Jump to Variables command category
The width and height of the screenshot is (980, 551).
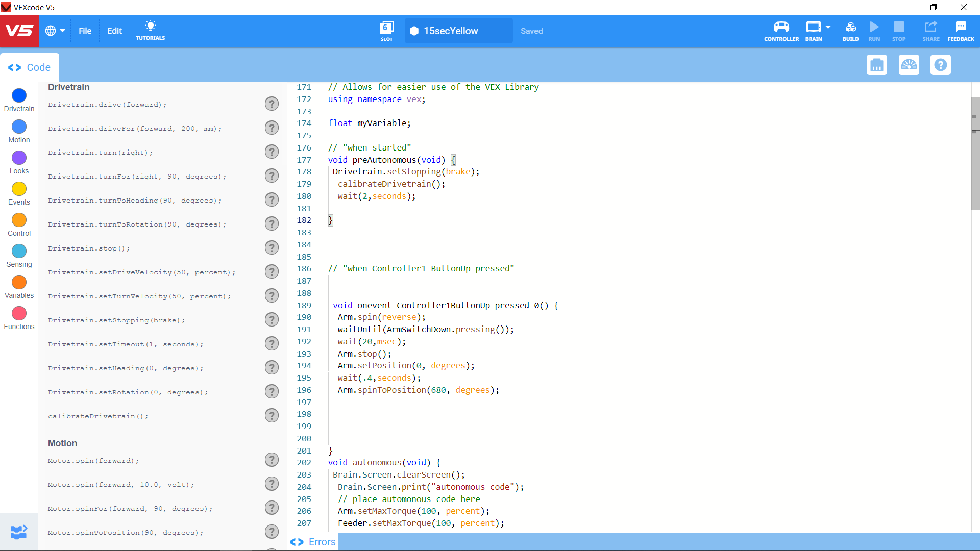(x=19, y=287)
